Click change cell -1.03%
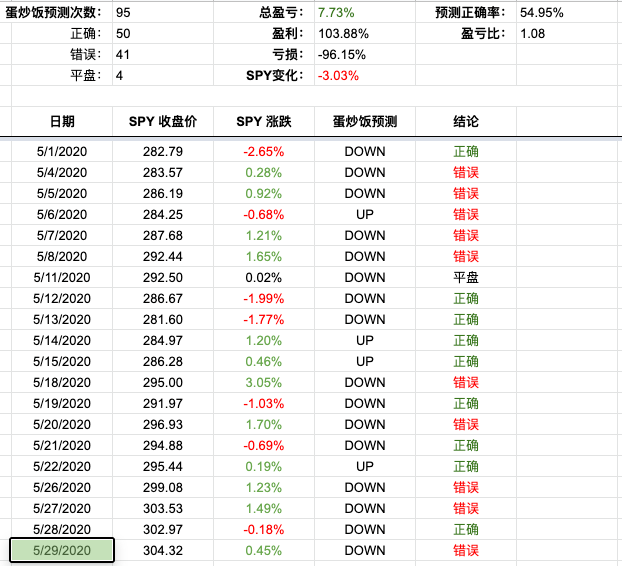 pyautogui.click(x=264, y=404)
